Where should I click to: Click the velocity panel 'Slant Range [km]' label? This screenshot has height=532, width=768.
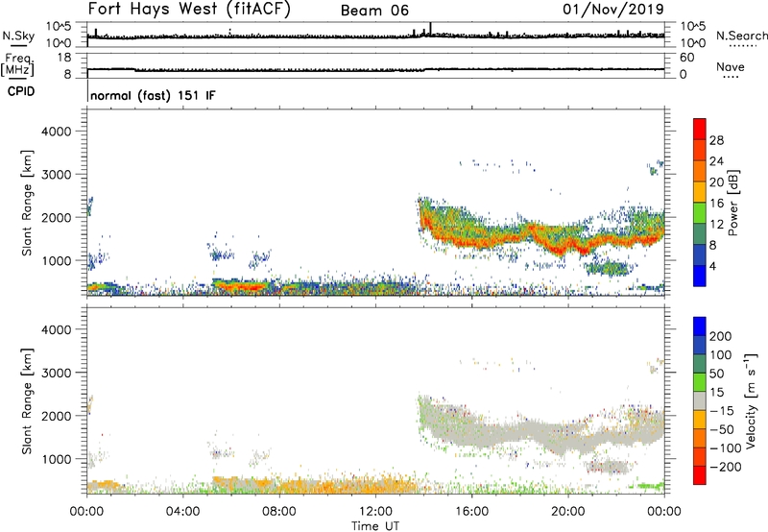click(x=27, y=400)
